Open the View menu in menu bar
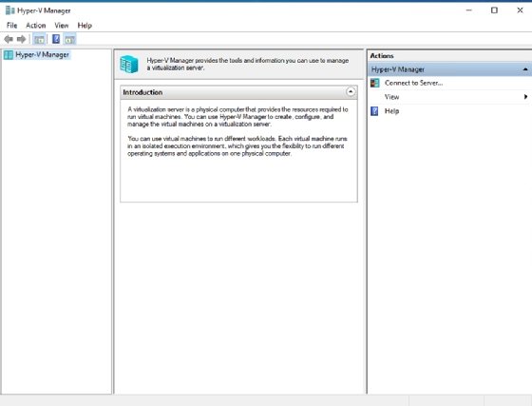The image size is (532, 406). pyautogui.click(x=62, y=26)
